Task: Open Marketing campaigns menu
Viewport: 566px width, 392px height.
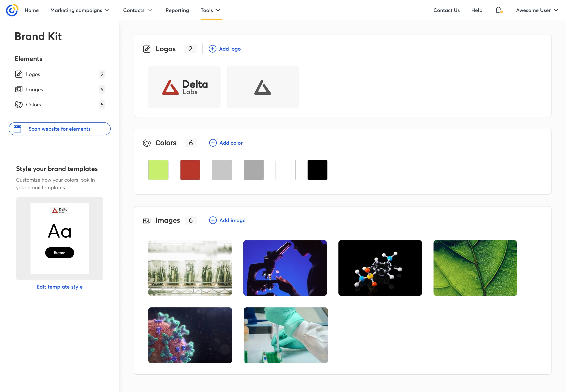Action: click(76, 10)
